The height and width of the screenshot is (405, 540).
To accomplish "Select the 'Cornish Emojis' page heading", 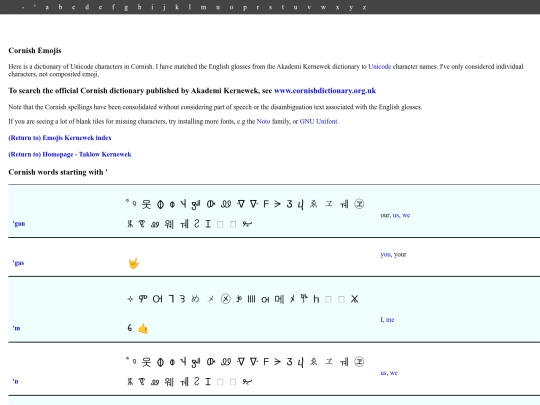I will tap(35, 51).
